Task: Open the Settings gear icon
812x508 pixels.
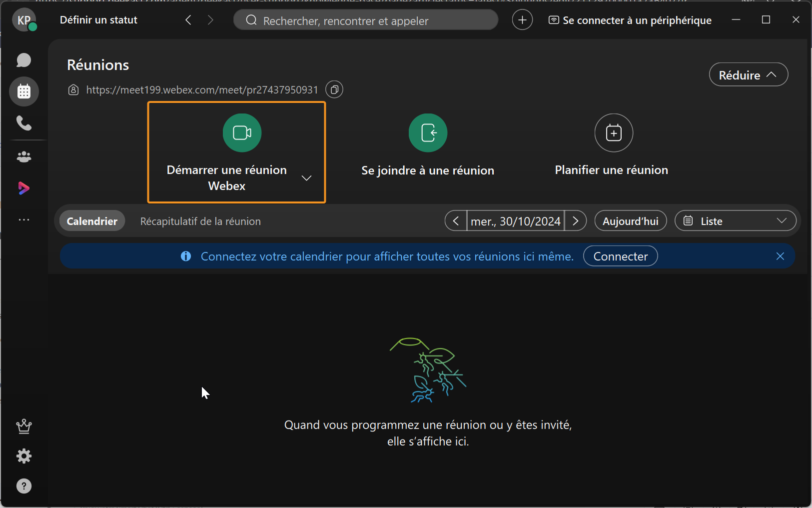Action: pyautogui.click(x=24, y=456)
